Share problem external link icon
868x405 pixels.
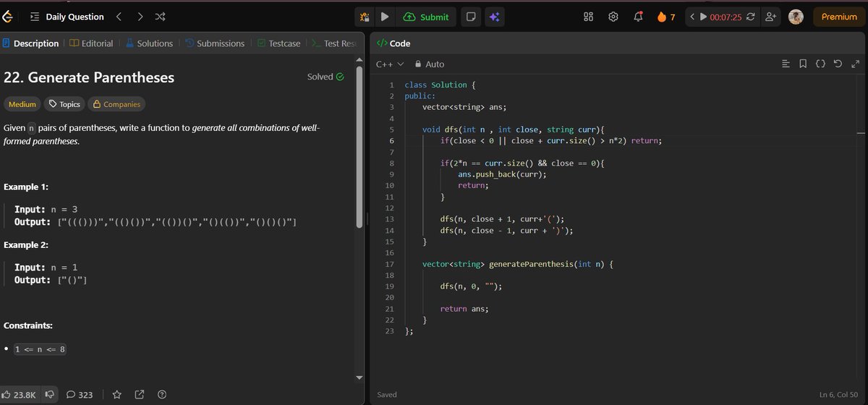click(x=140, y=395)
